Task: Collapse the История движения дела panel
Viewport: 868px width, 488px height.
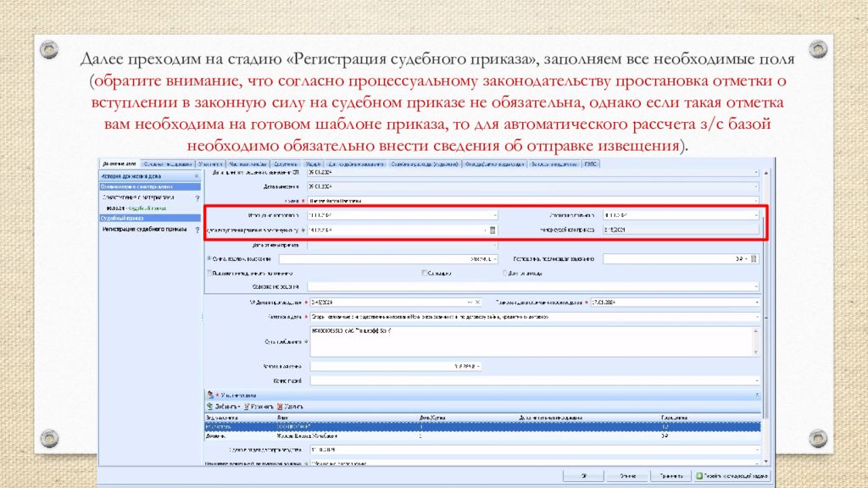Action: tap(196, 176)
